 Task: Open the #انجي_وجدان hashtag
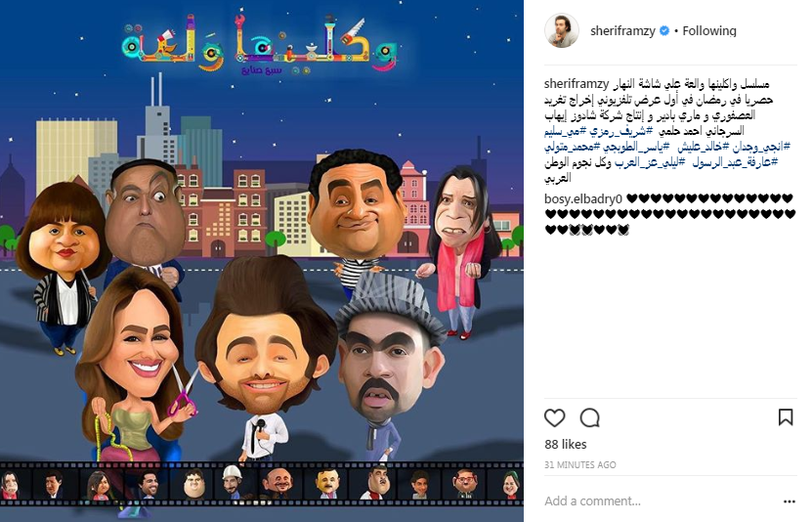click(760, 147)
